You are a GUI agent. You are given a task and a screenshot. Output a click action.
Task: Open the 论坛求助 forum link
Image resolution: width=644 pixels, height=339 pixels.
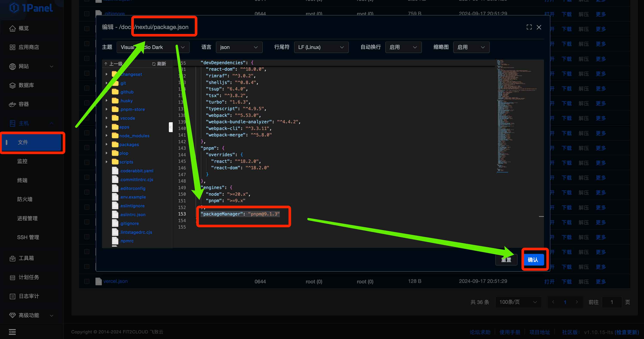pos(480,332)
